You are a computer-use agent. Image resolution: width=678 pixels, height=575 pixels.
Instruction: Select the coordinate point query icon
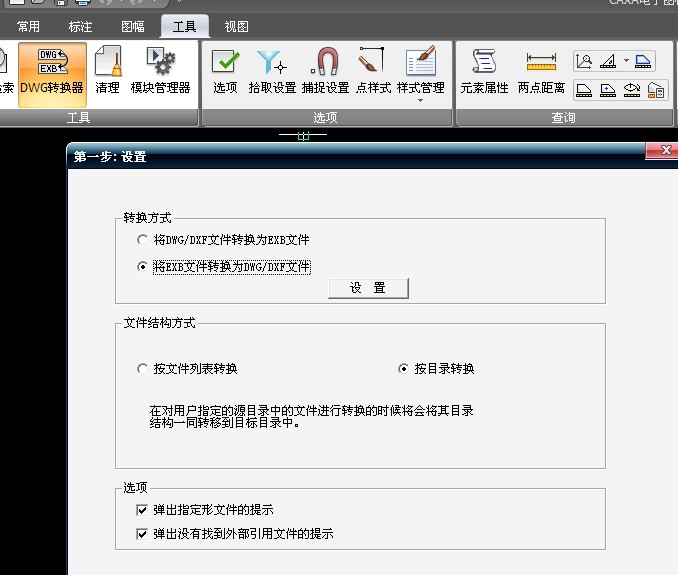(584, 61)
